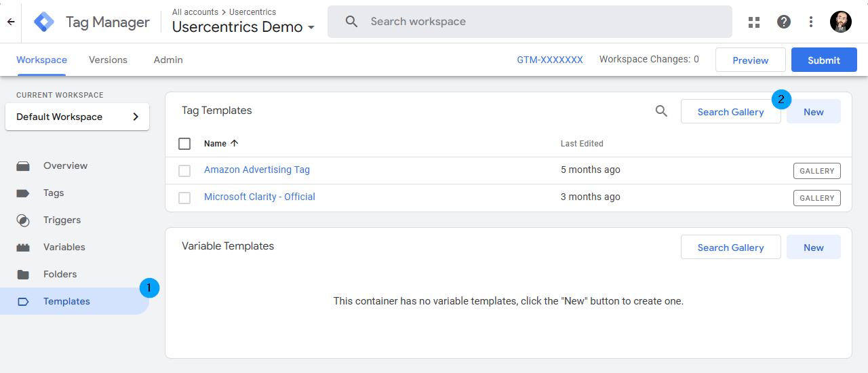Click the '5 months ago' cell
Screen dimensions: 868x373
(590, 170)
